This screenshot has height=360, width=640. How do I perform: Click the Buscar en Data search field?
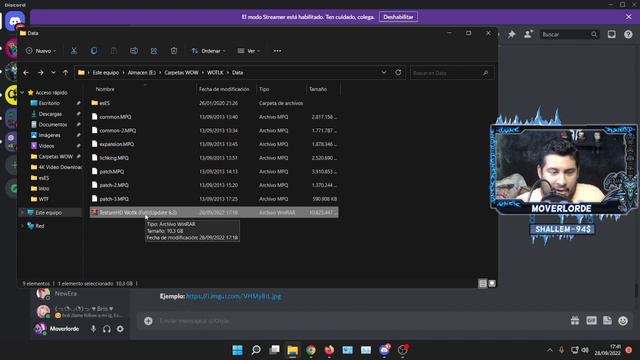click(451, 73)
